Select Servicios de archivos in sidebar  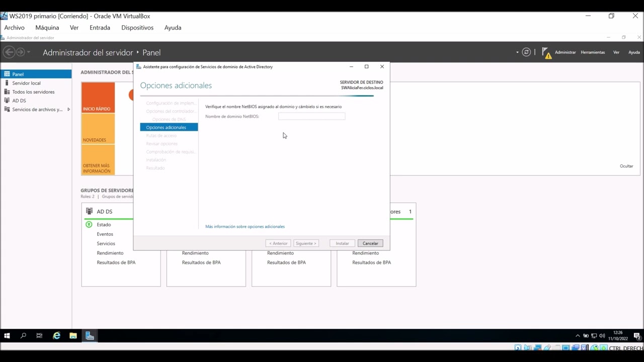pos(37,109)
